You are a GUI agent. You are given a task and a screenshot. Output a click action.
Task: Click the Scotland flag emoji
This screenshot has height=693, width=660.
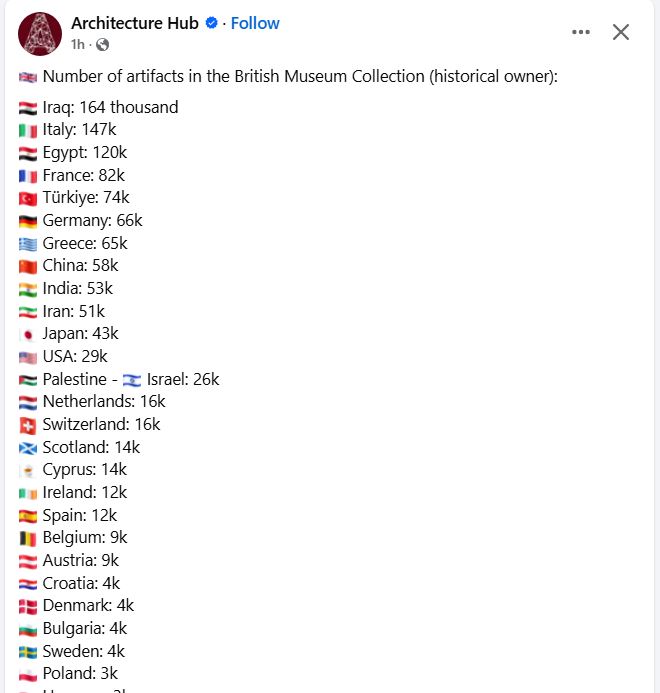pos(28,449)
